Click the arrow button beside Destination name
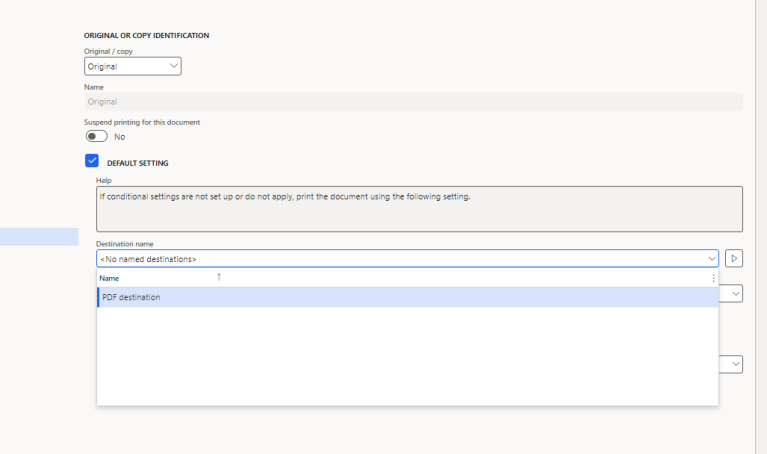The height and width of the screenshot is (454, 767). pos(734,259)
